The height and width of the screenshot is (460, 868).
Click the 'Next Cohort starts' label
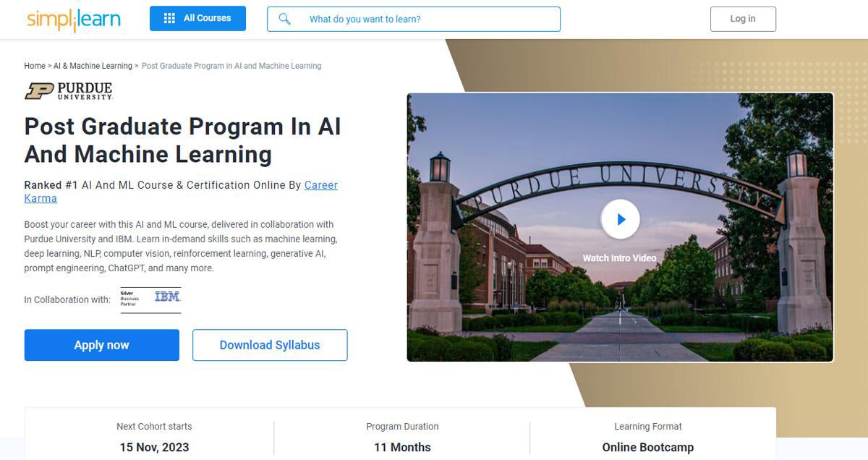coord(154,427)
